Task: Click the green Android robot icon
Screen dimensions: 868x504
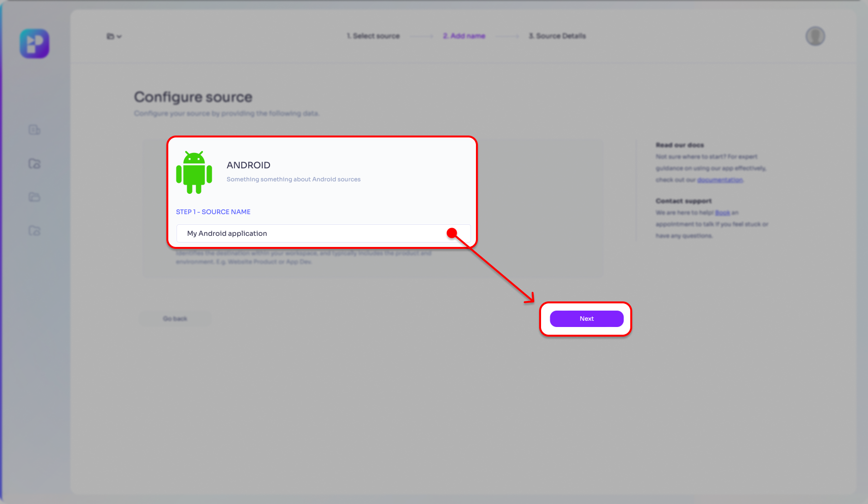Action: click(194, 173)
